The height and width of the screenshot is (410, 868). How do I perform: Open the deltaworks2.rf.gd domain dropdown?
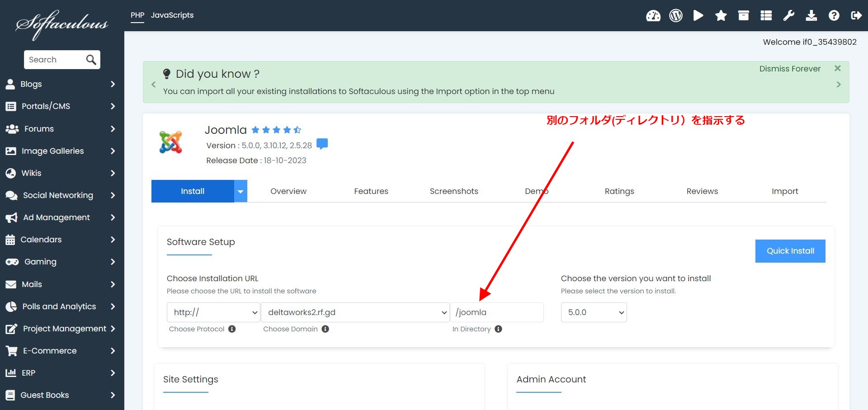point(355,312)
